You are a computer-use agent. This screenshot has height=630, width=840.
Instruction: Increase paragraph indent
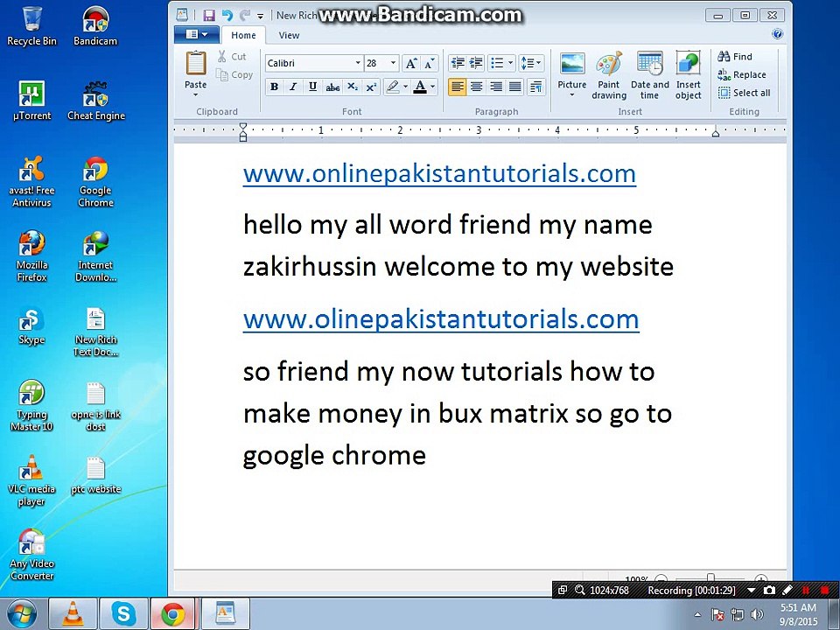pos(476,63)
